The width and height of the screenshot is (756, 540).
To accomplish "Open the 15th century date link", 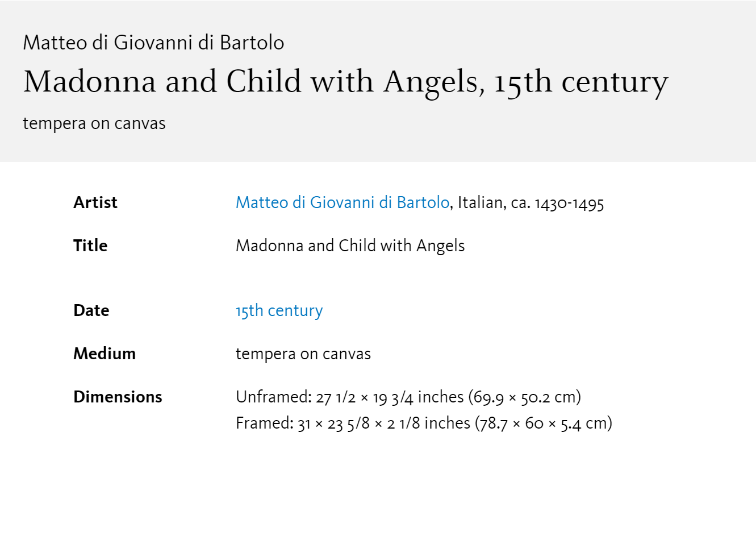I will pos(279,310).
